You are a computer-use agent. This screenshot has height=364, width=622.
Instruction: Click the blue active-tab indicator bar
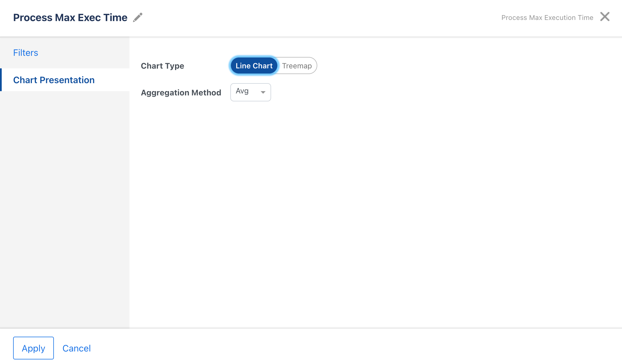[1, 80]
